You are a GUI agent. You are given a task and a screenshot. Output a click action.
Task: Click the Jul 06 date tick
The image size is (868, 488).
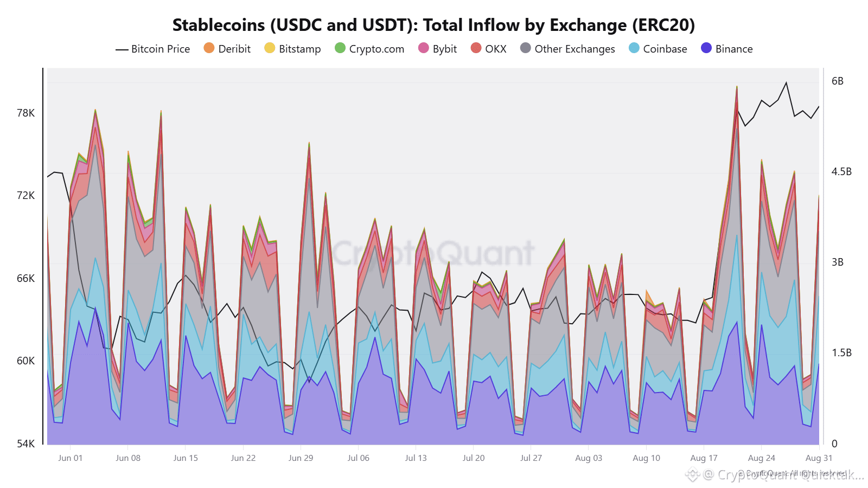(x=358, y=458)
